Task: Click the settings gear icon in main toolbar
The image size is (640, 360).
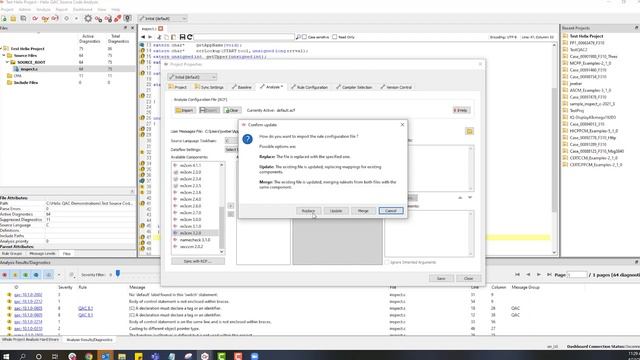Action: tap(88, 18)
